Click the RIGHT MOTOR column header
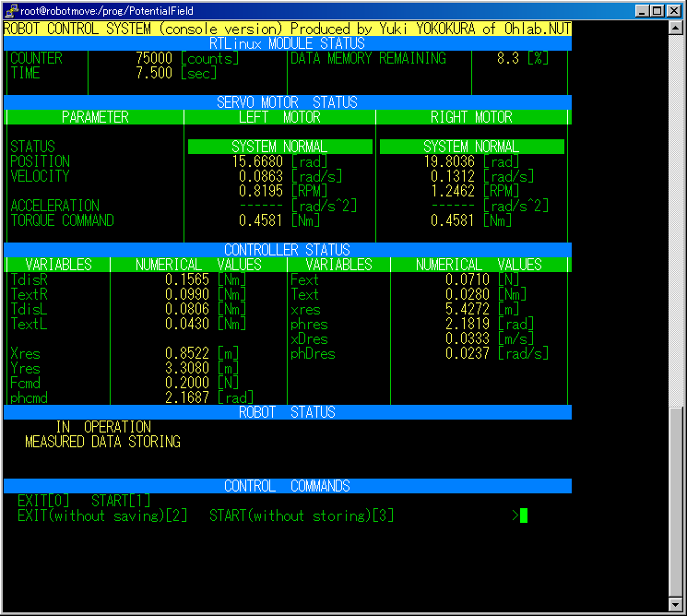This screenshot has height=616, width=687. [x=471, y=117]
